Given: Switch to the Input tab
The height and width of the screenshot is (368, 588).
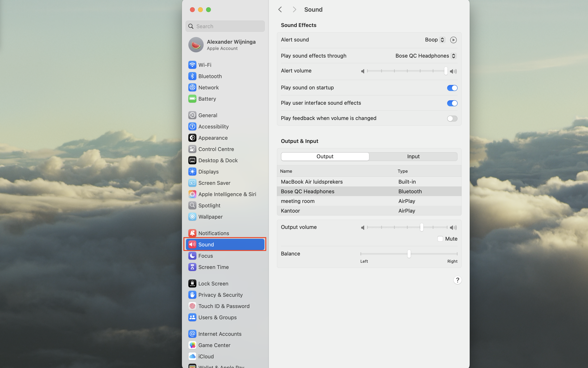Looking at the screenshot, I should 413,156.
